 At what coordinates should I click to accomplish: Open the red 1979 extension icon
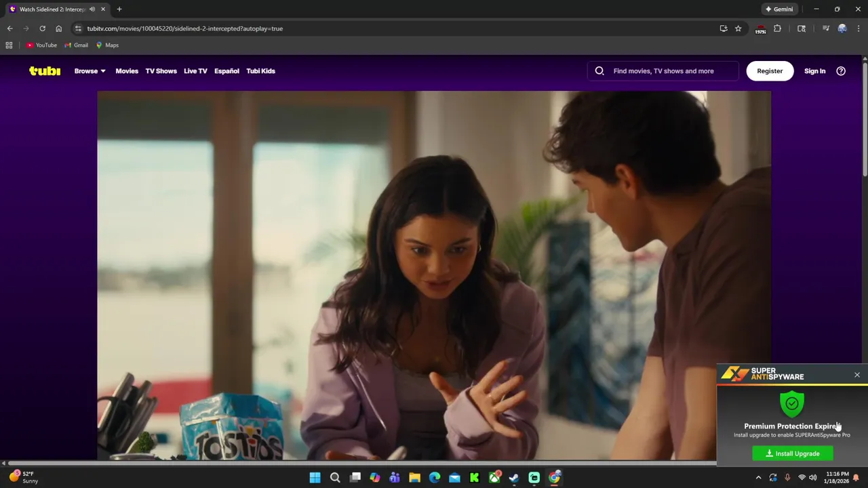tap(760, 29)
